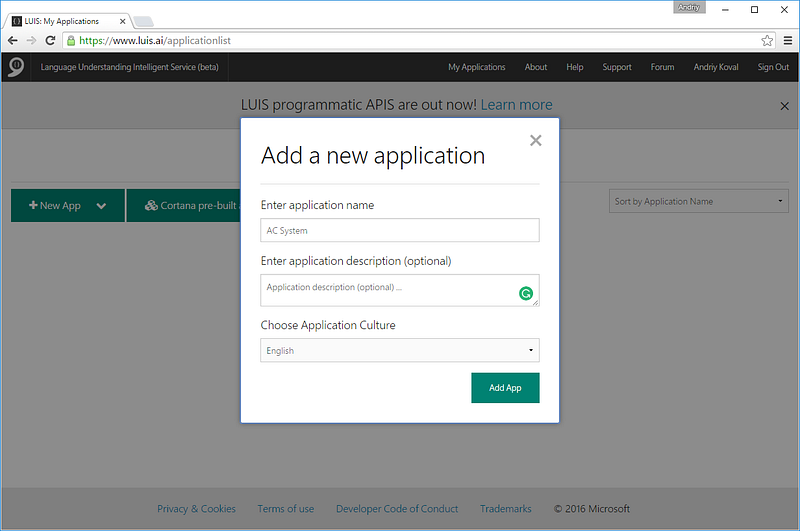Open Trademarks footer link
This screenshot has width=800, height=531.
(x=506, y=509)
